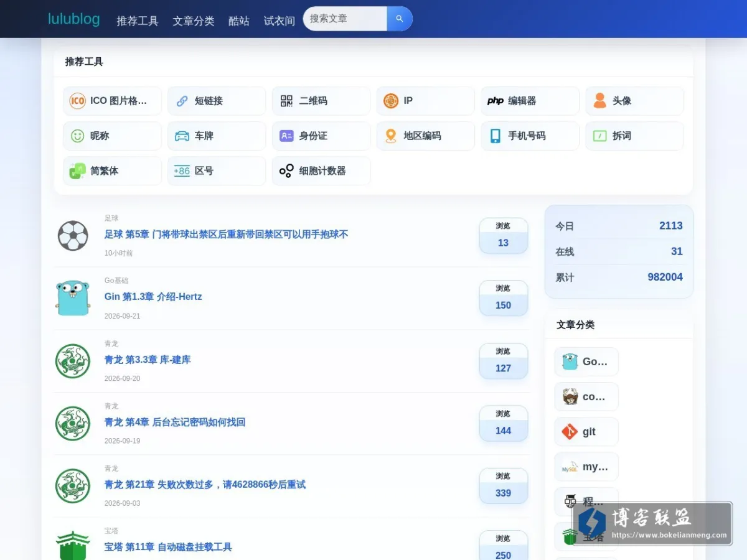The image size is (747, 560).
Task: Open article 足球 第5章 门将带球出禁区
Action: (226, 235)
